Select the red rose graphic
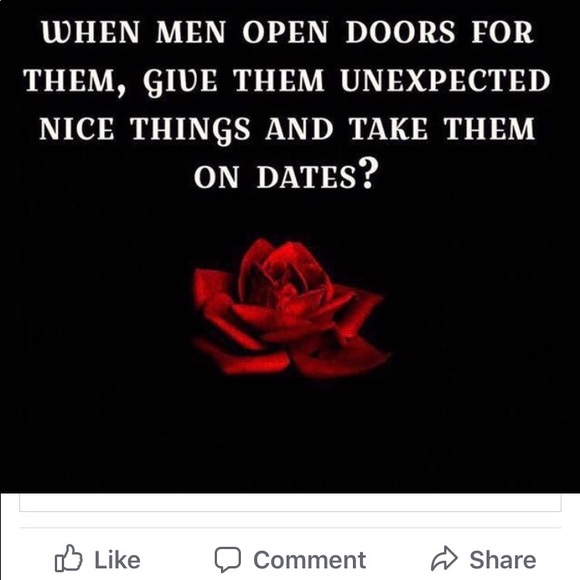The image size is (580, 580). click(x=291, y=308)
